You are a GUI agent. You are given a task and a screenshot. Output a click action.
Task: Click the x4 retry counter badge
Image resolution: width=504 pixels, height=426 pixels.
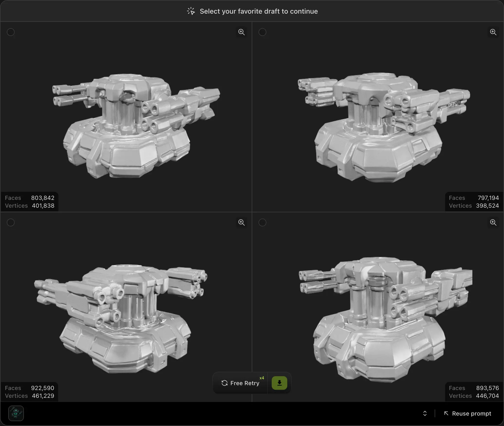click(262, 378)
